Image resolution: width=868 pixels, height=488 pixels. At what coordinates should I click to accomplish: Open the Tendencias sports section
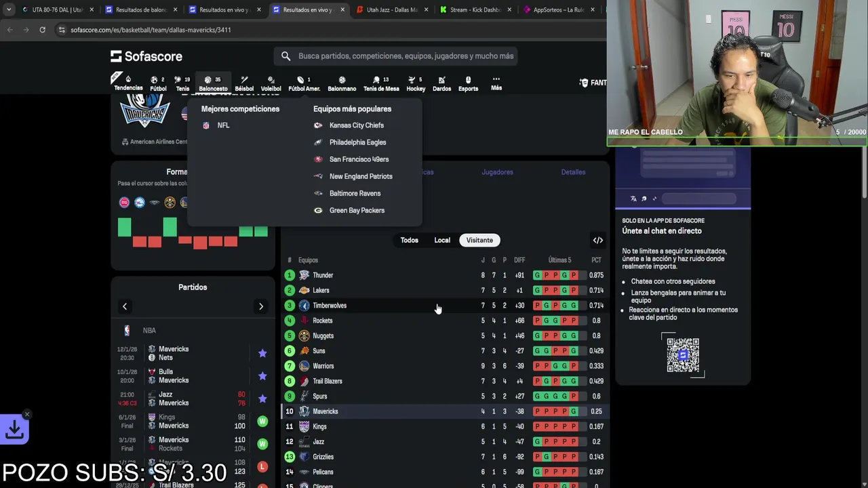click(128, 83)
